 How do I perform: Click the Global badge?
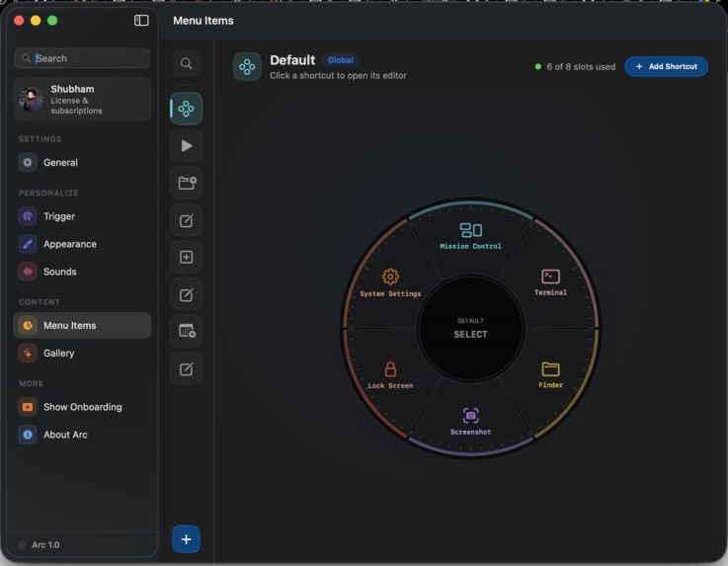coord(341,60)
